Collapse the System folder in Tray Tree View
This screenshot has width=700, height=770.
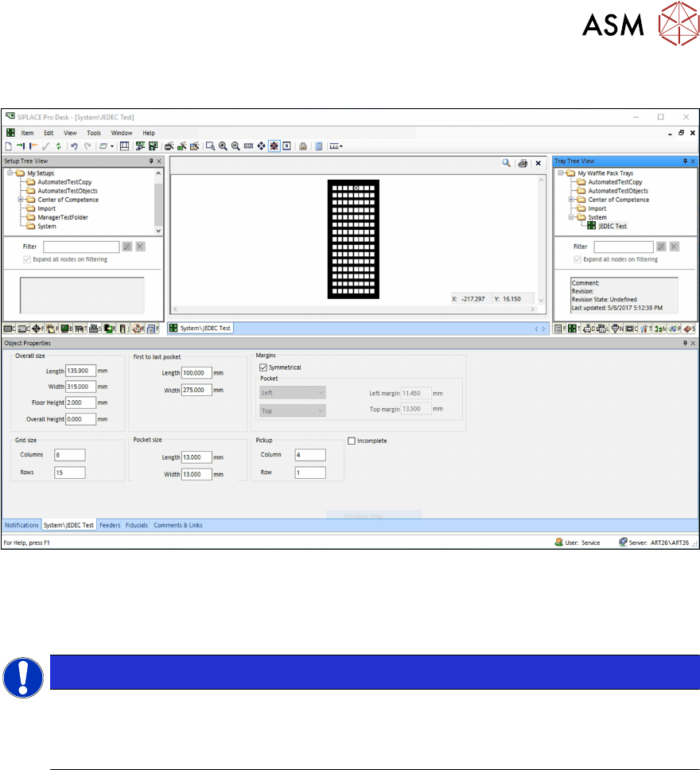coord(571,217)
